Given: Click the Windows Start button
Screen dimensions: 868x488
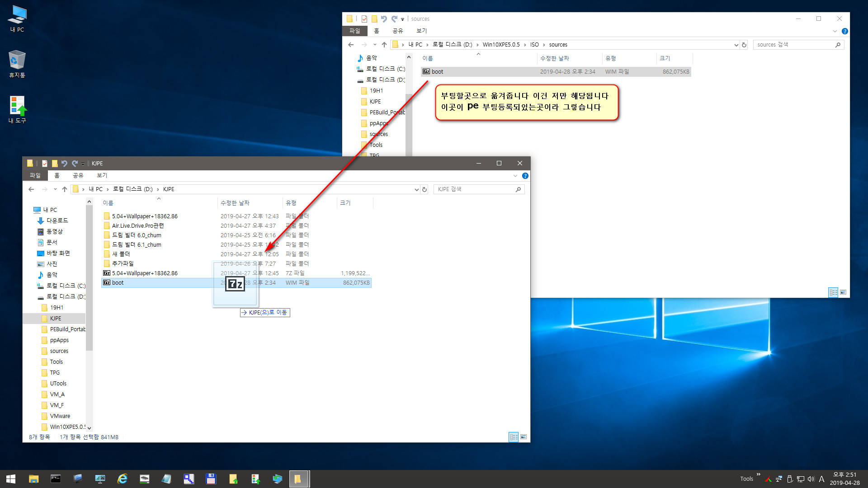Looking at the screenshot, I should (11, 479).
